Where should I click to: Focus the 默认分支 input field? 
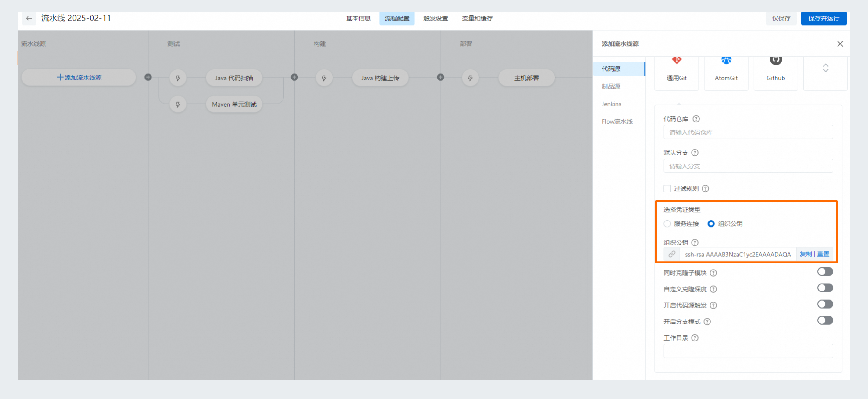pyautogui.click(x=748, y=166)
